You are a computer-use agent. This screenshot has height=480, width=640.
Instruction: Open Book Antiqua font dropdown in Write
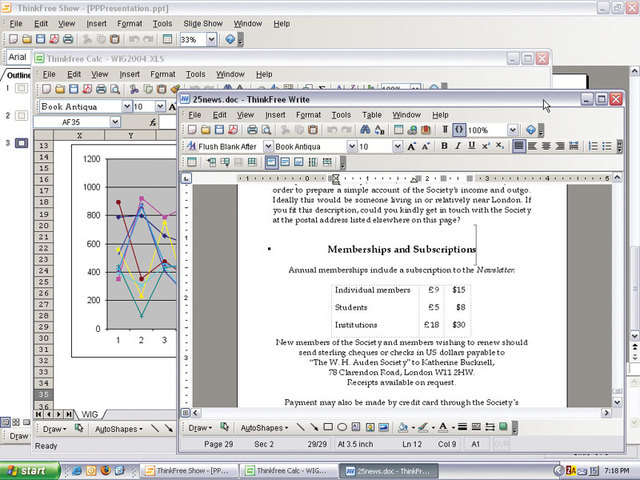[351, 146]
